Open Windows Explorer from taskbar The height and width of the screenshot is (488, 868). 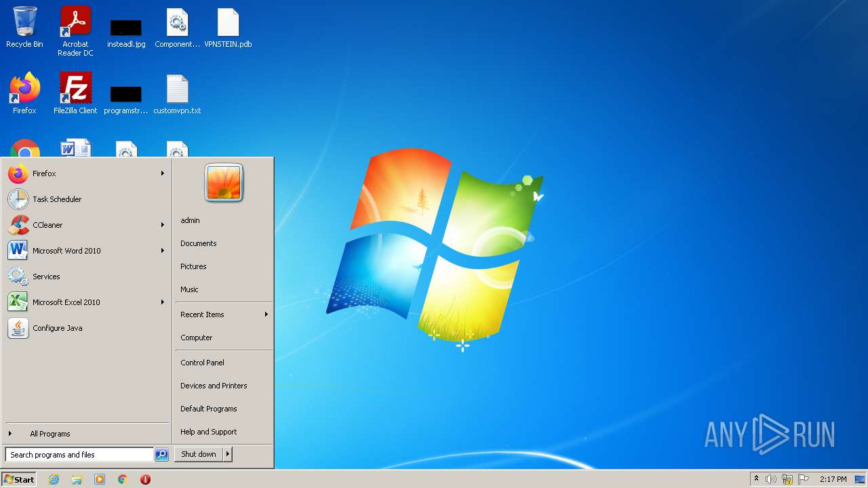point(77,479)
